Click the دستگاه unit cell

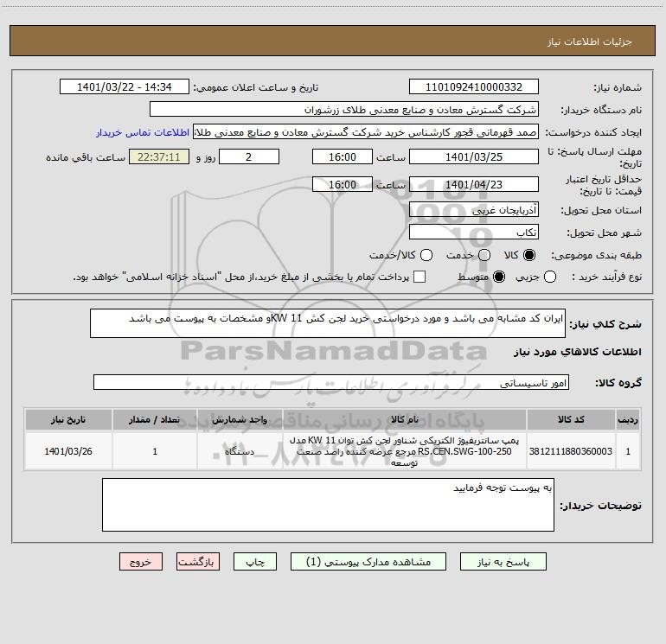(x=240, y=451)
